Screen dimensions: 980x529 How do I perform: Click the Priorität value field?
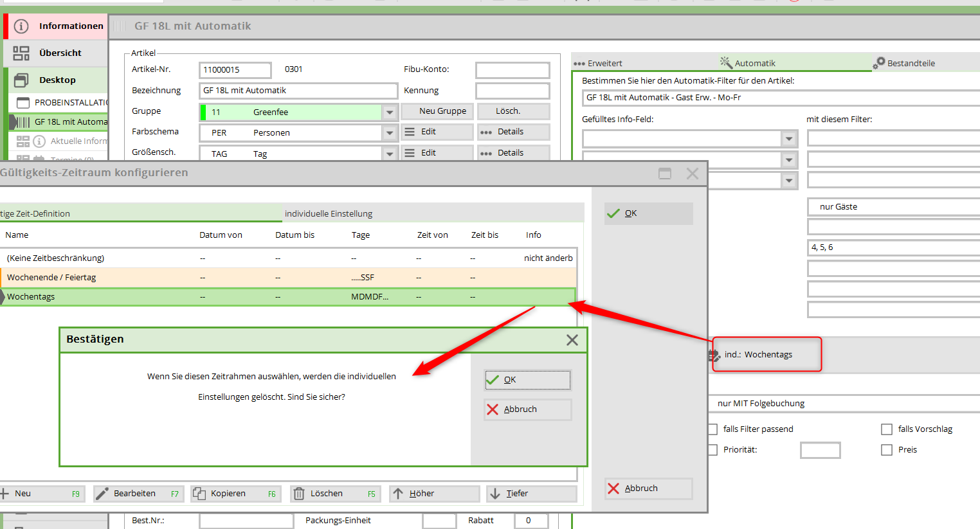821,450
